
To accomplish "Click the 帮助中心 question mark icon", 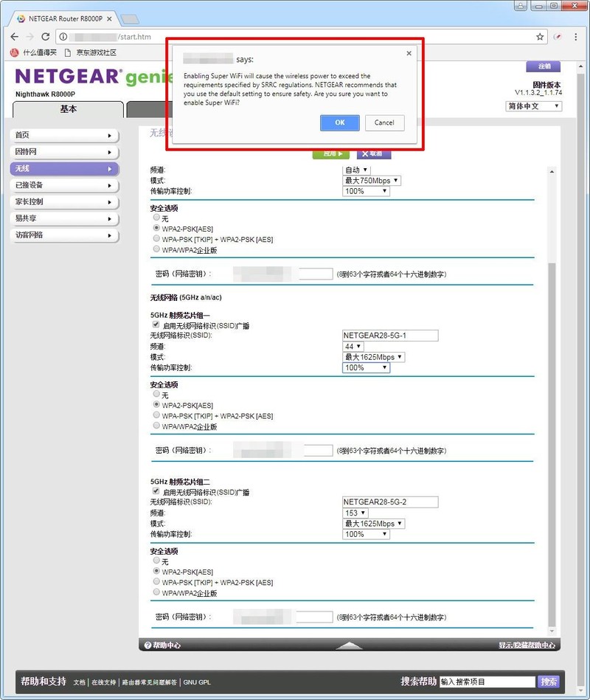I will [147, 645].
